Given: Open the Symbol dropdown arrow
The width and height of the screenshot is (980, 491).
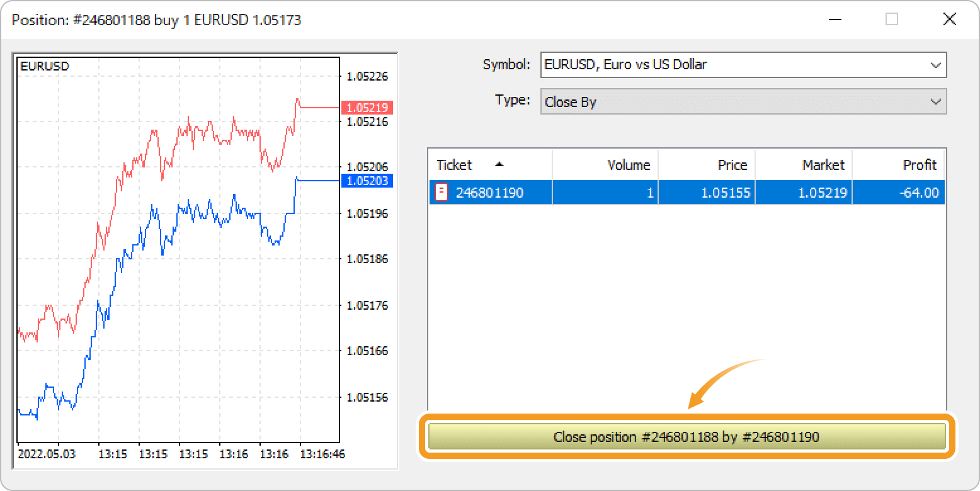Looking at the screenshot, I should click(x=935, y=65).
